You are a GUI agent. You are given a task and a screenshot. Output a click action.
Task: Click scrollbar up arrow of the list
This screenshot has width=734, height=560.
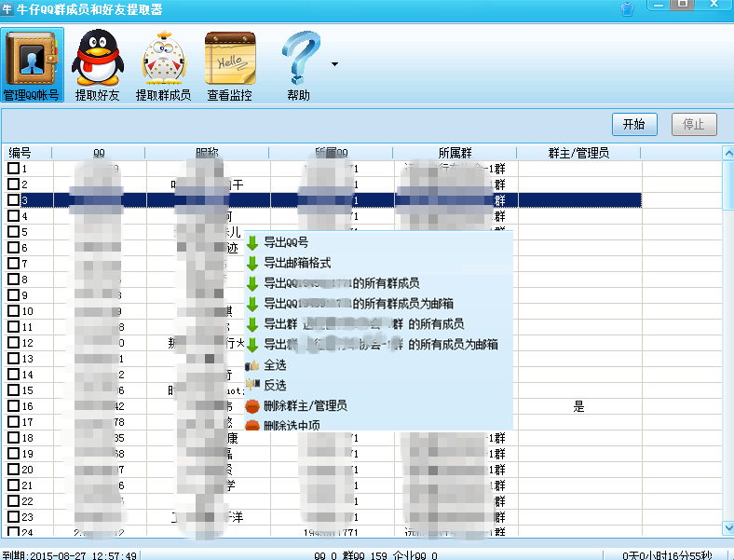click(x=727, y=153)
